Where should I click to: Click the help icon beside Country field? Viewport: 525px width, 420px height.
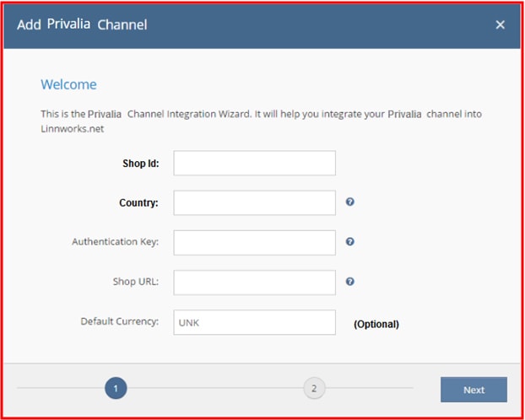point(350,202)
